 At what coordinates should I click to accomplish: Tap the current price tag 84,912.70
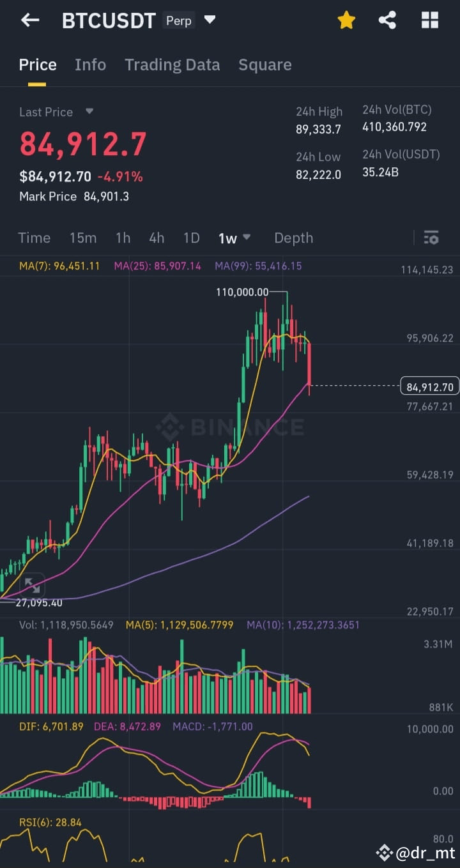[429, 386]
